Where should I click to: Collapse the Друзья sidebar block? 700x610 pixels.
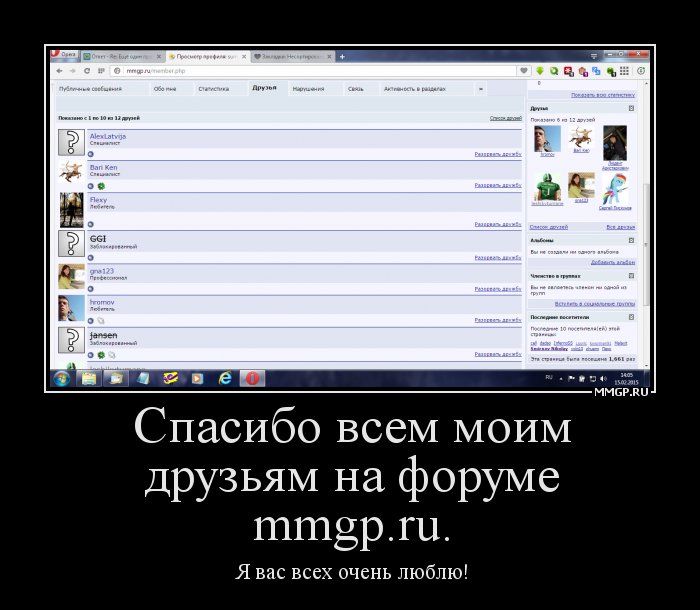pos(631,108)
